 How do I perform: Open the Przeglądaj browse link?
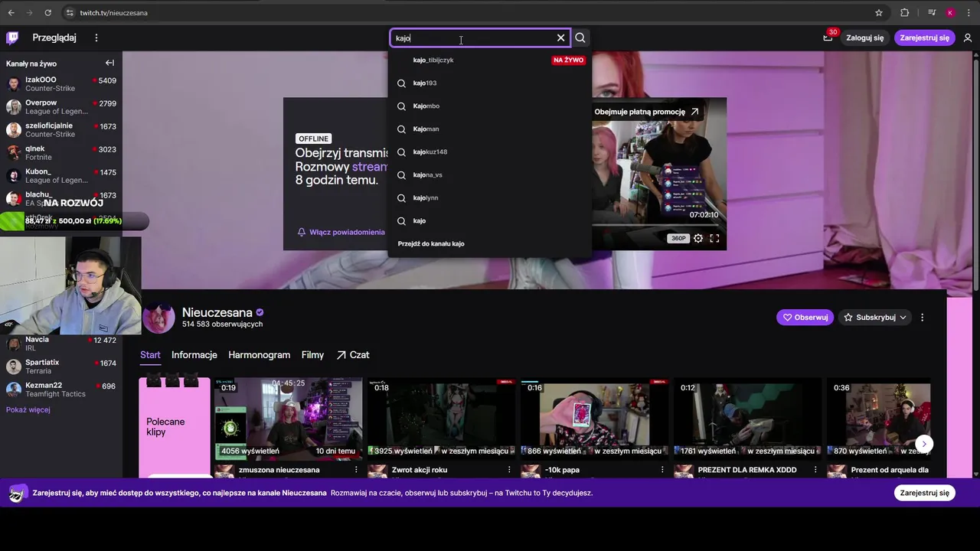[x=54, y=37]
